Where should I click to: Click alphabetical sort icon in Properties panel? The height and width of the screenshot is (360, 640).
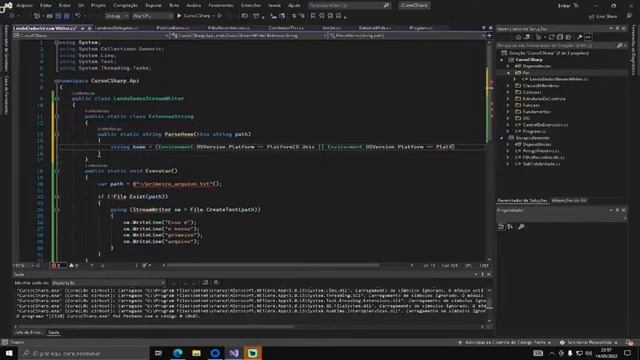pos(510,227)
